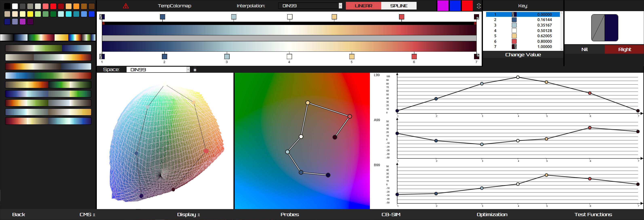
Task: Click the bottom key marker numbered 4
Action: click(289, 56)
